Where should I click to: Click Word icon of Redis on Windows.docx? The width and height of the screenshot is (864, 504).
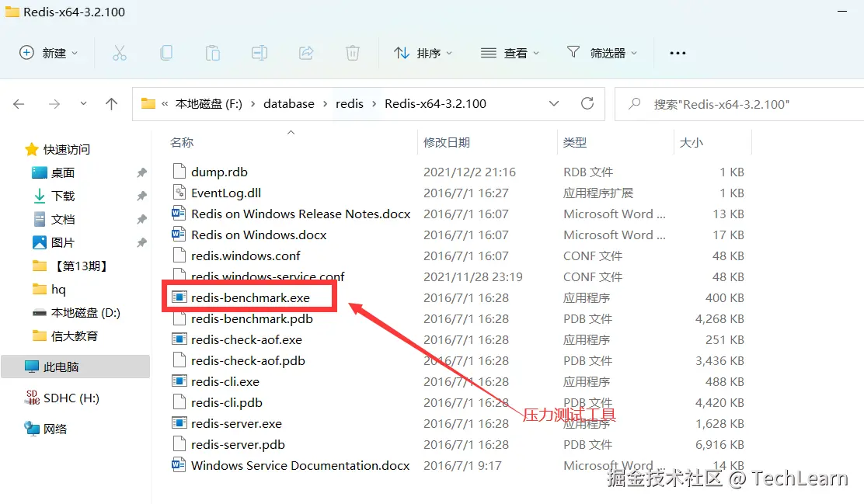pyautogui.click(x=179, y=234)
